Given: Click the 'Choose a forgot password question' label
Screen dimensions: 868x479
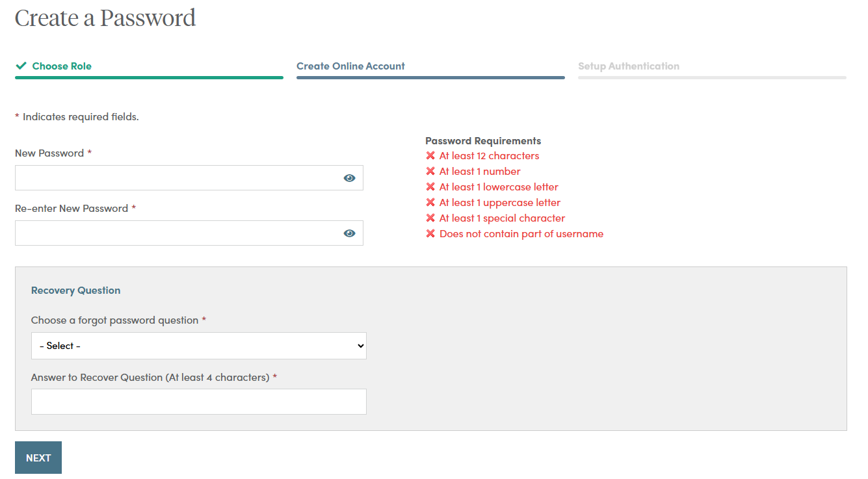Looking at the screenshot, I should (x=118, y=320).
